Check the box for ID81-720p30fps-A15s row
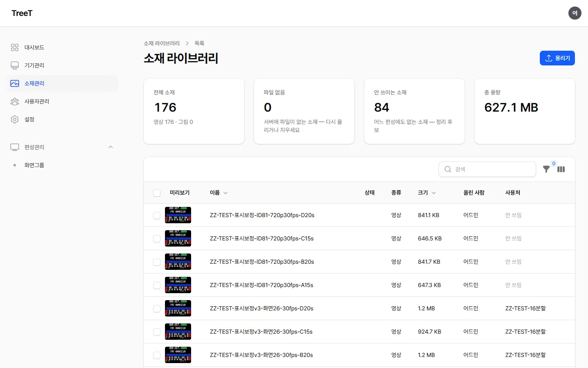The image size is (588, 368). 157,285
